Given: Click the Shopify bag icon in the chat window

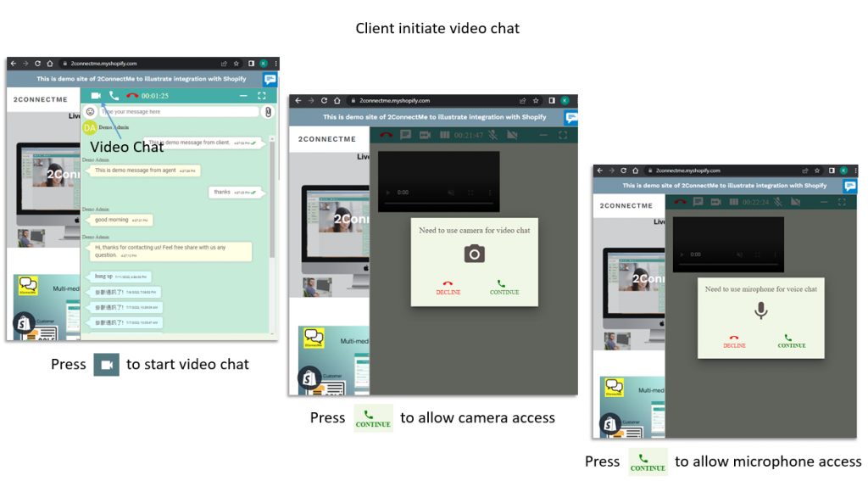Looking at the screenshot, I should click(24, 323).
